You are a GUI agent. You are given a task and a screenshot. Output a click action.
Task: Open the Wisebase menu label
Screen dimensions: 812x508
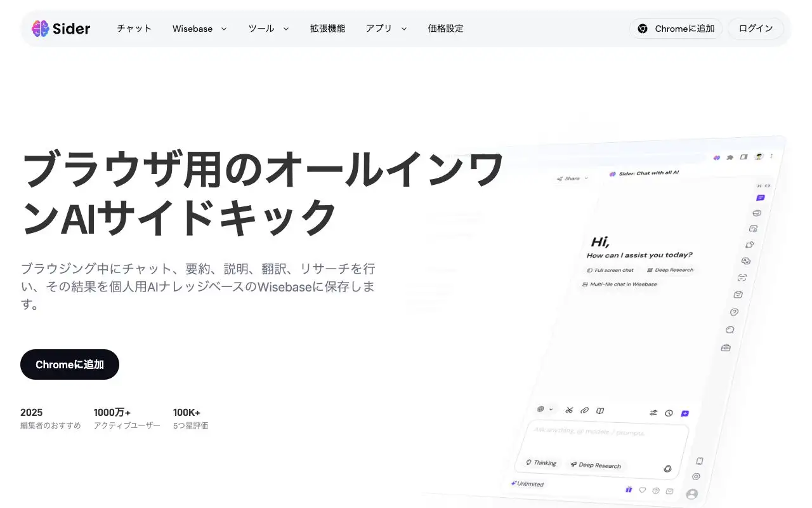click(x=192, y=29)
